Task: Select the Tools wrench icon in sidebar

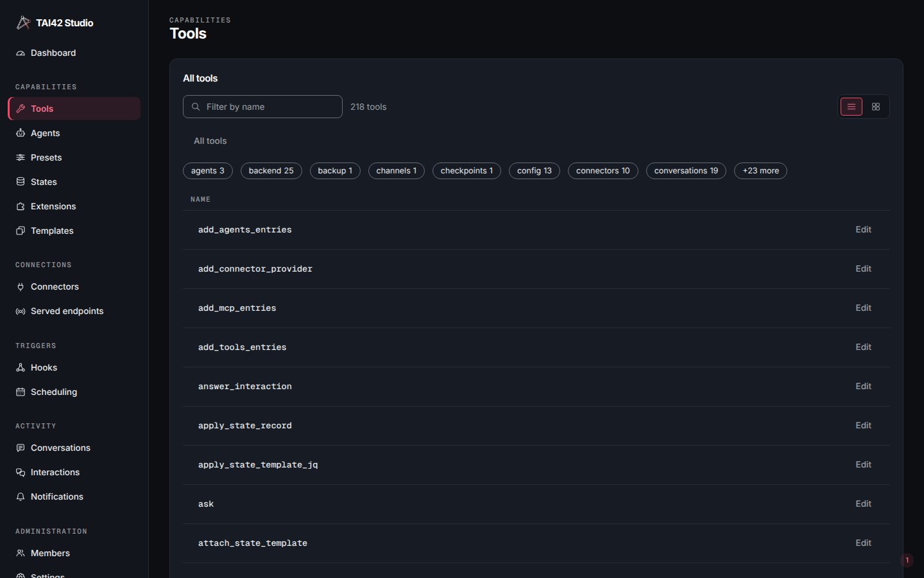Action: click(x=21, y=109)
